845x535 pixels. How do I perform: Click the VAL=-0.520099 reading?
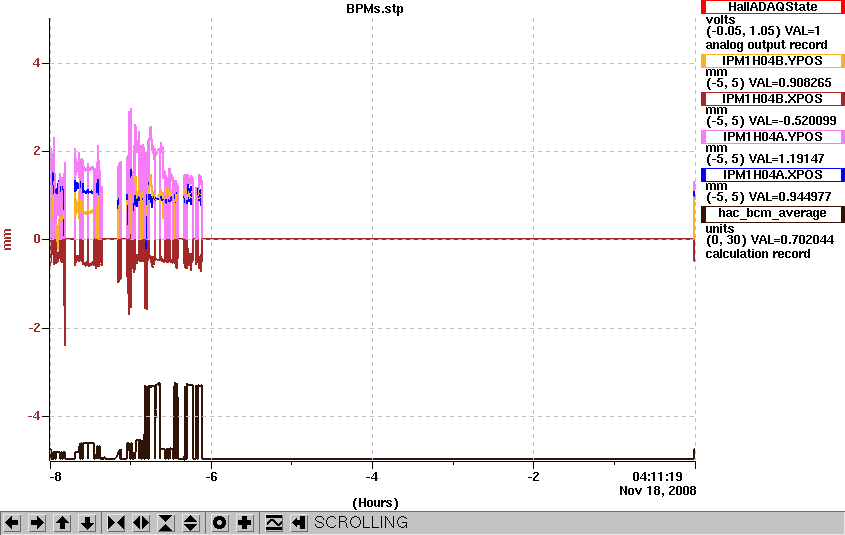pyautogui.click(x=792, y=121)
